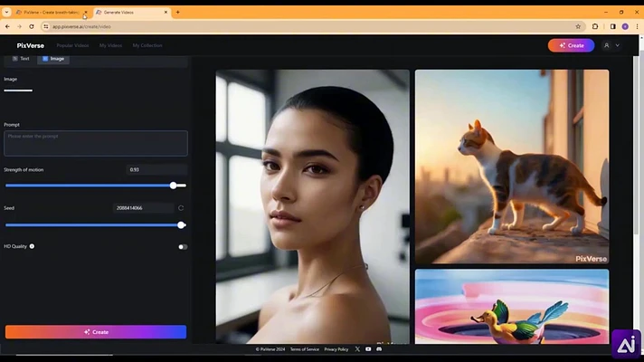
Task: Open PixVerse YouTube footer icon
Action: point(368,349)
